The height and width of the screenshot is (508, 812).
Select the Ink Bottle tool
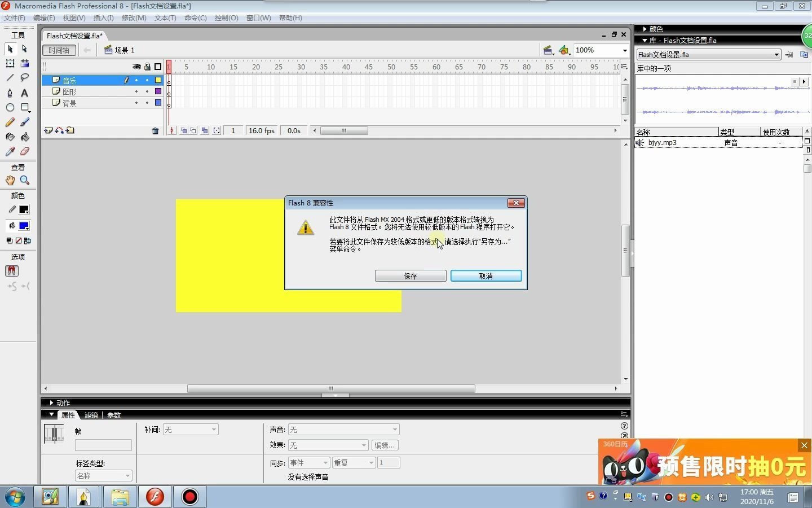[10, 137]
